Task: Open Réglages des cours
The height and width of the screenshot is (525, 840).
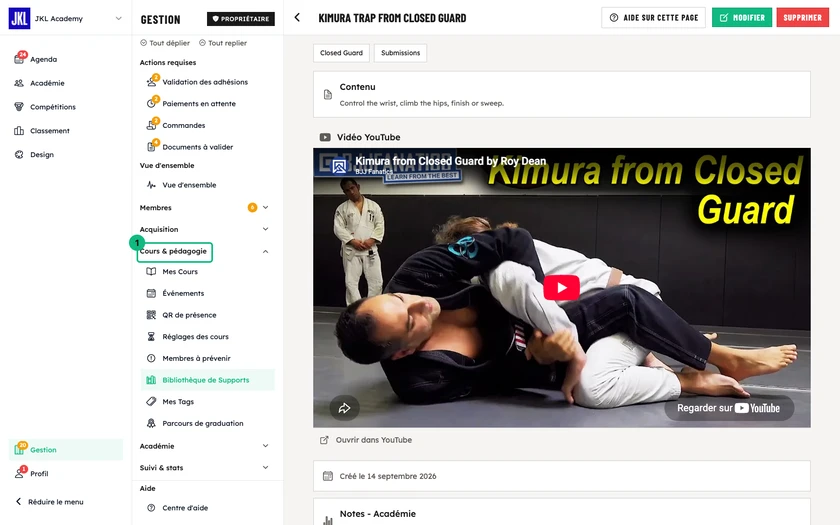Action: pyautogui.click(x=208, y=336)
